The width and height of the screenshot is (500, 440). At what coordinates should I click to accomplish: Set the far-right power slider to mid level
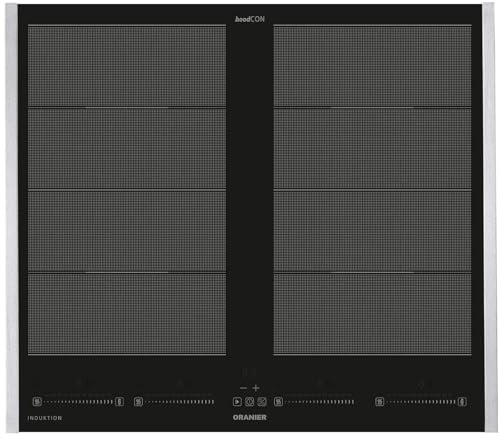coord(421,402)
